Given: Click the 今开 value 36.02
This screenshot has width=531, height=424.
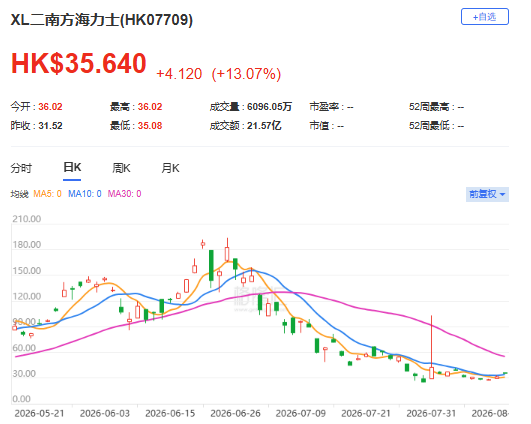Looking at the screenshot, I should [50, 107].
